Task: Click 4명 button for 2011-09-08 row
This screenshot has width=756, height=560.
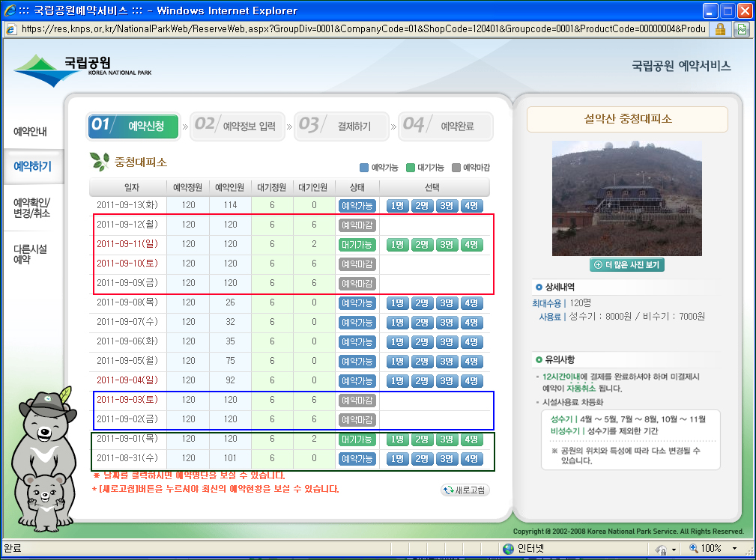Action: coord(471,303)
